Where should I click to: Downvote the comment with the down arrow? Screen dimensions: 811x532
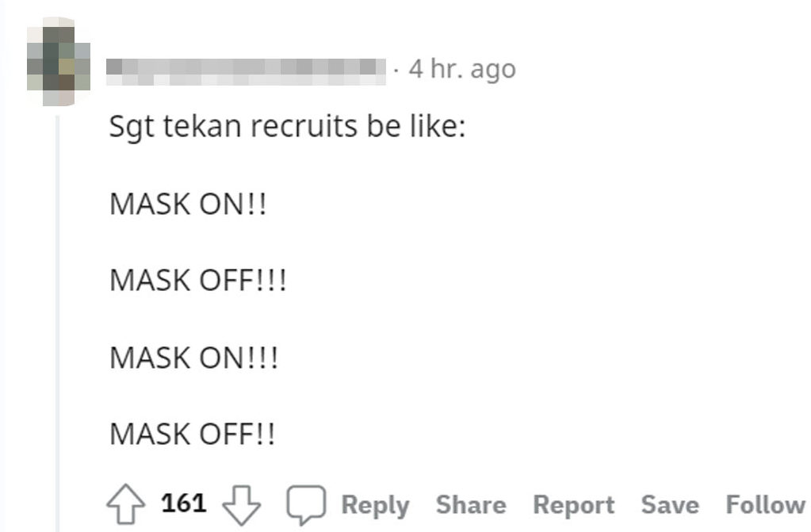click(x=241, y=504)
